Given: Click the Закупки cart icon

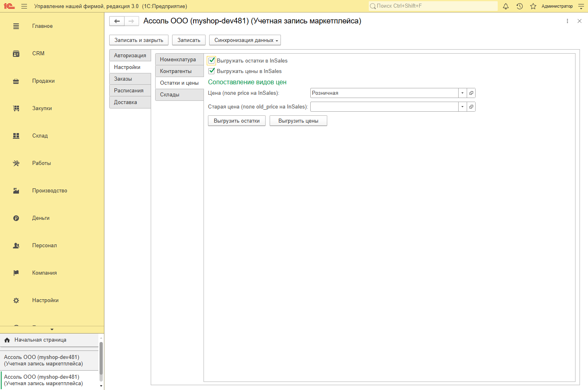Looking at the screenshot, I should tap(16, 108).
